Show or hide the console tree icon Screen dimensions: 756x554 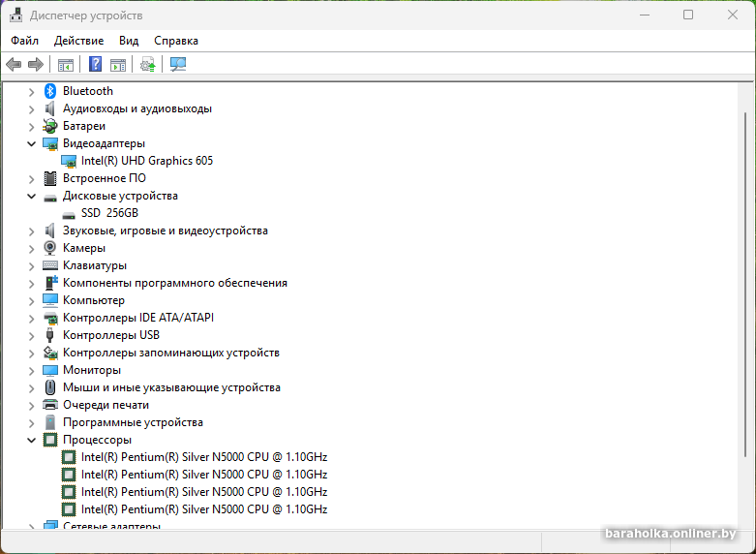pyautogui.click(x=66, y=65)
